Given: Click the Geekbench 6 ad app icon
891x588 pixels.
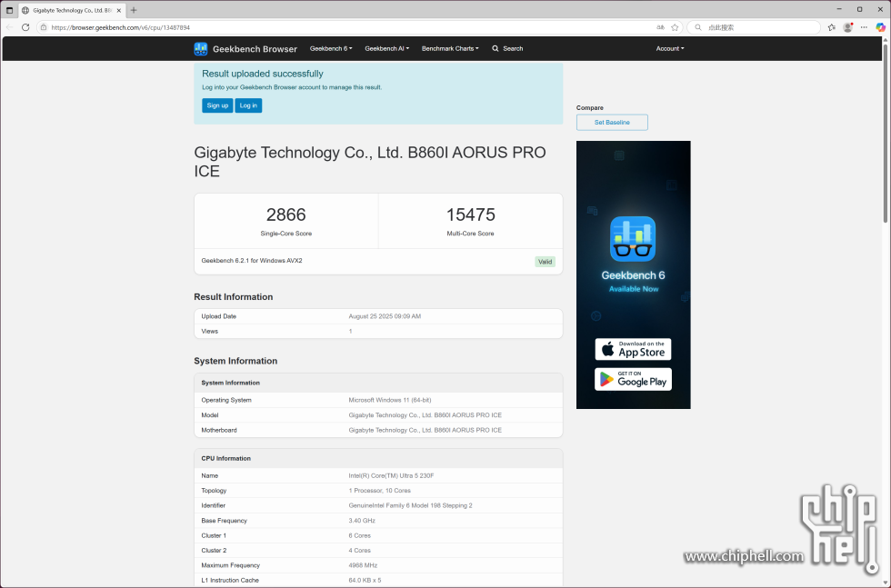Looking at the screenshot, I should pyautogui.click(x=633, y=239).
